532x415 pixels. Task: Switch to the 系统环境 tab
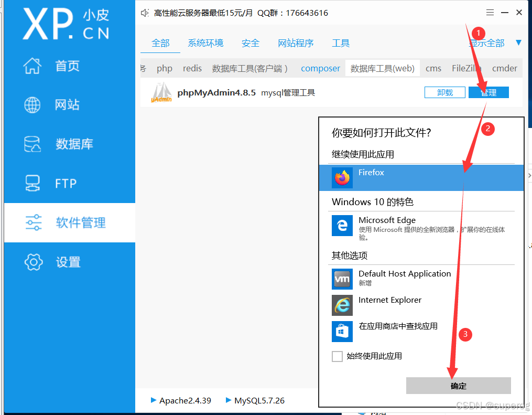[205, 43]
